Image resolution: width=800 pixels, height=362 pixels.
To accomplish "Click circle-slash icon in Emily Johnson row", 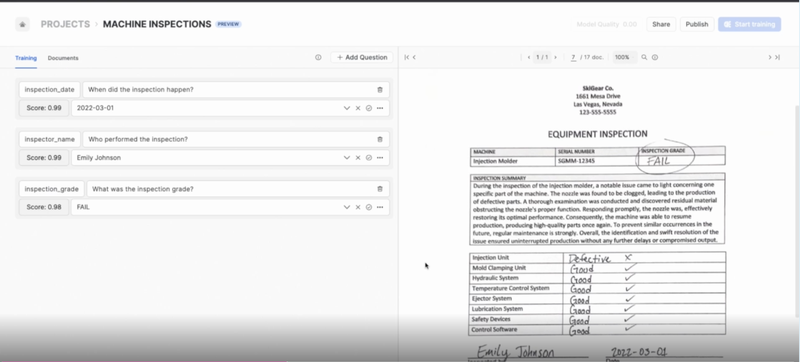I will point(369,158).
